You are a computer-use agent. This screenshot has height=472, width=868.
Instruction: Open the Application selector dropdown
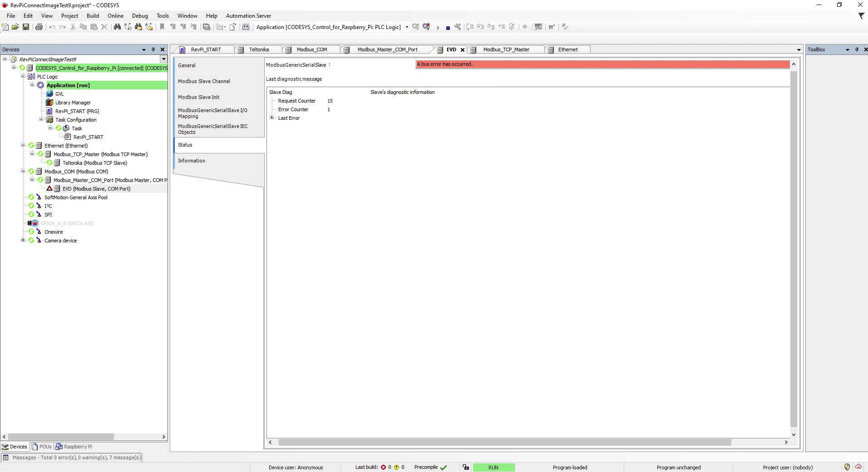point(407,27)
